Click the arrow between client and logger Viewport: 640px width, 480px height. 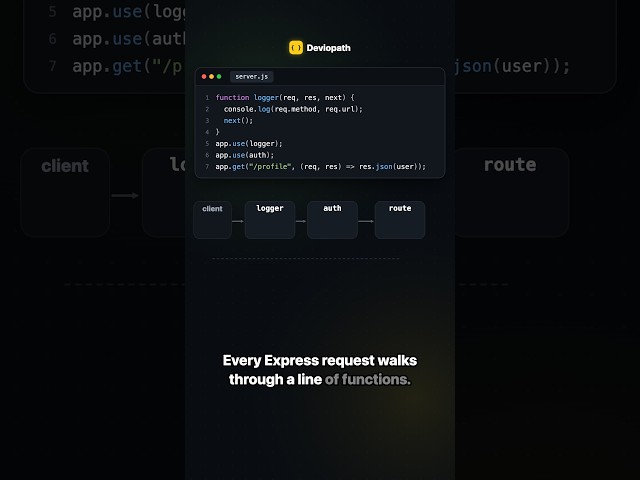[238, 221]
